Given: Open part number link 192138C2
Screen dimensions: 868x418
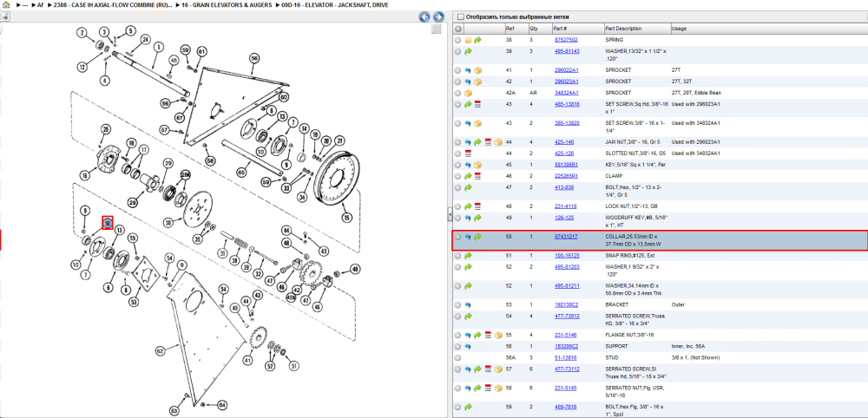Looking at the screenshot, I should pos(566,304).
